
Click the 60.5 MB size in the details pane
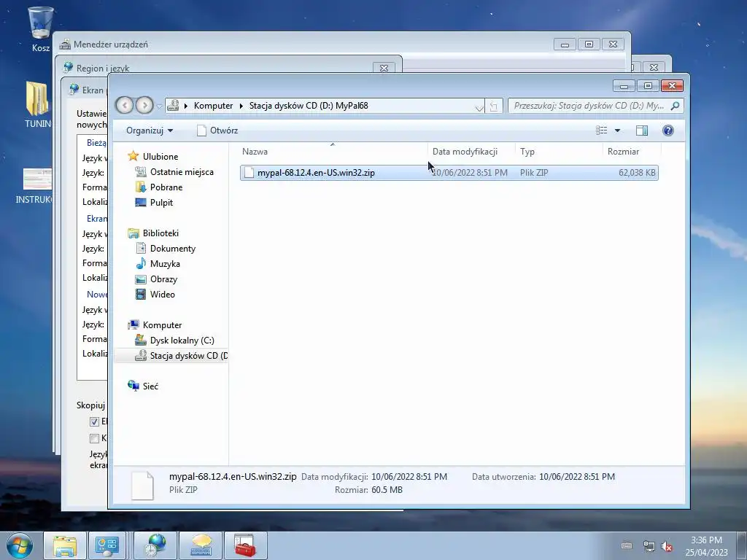387,490
